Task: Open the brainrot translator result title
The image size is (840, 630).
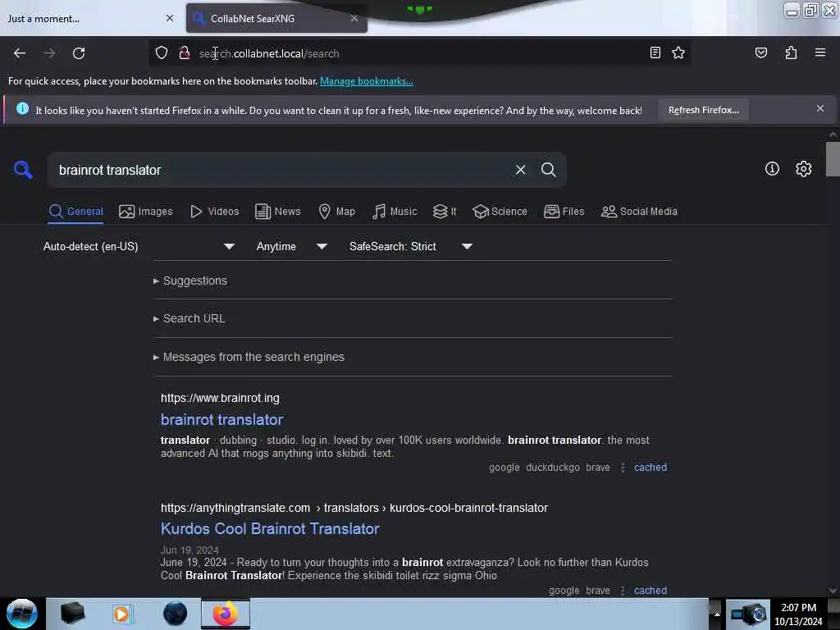Action: coord(221,419)
